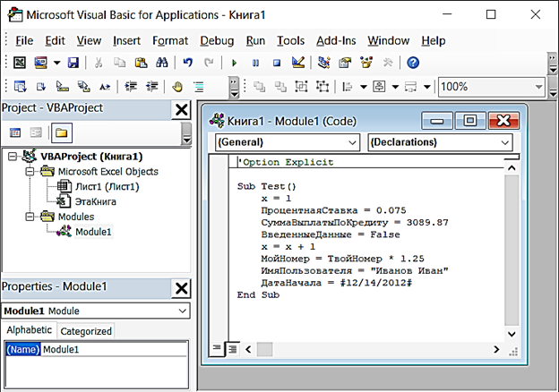This screenshot has width=559, height=392.
Task: Click the Complete Word icon
Action: click(x=105, y=87)
